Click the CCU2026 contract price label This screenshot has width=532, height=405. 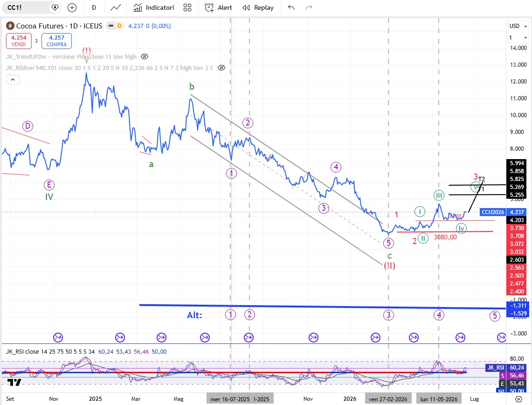[493, 212]
